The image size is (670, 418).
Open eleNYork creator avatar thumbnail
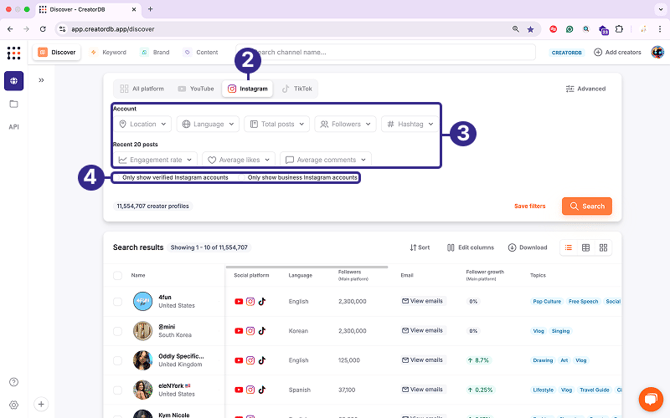143,390
